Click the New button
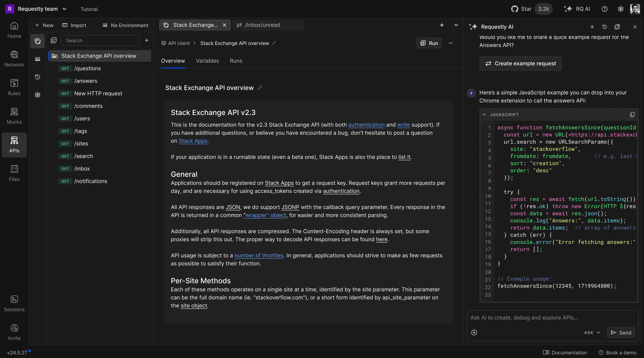 pyautogui.click(x=44, y=25)
